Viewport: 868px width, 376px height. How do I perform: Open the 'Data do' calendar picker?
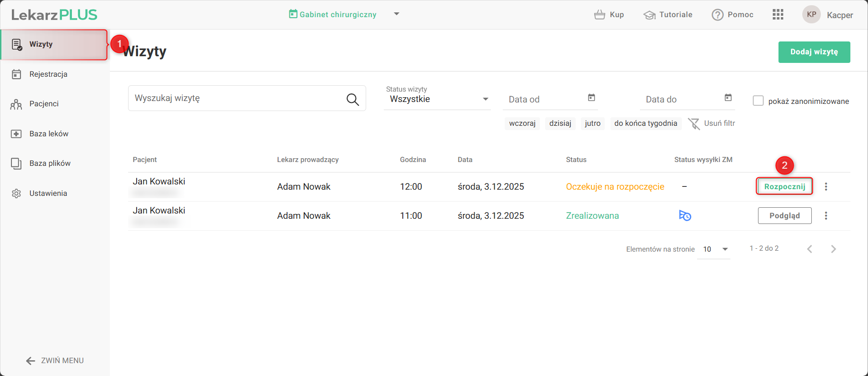click(x=728, y=98)
